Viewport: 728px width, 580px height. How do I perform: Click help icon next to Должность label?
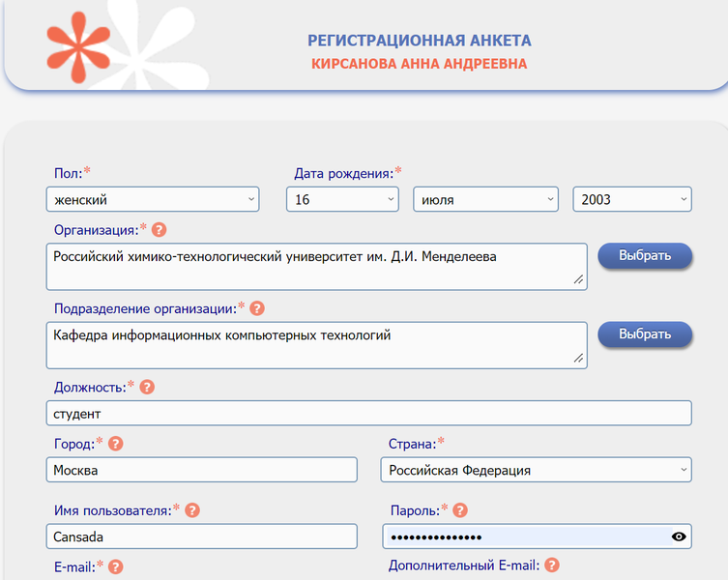(147, 387)
